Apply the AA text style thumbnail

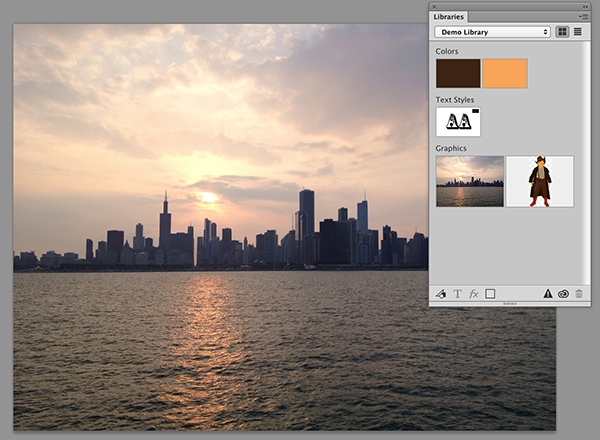tap(458, 122)
